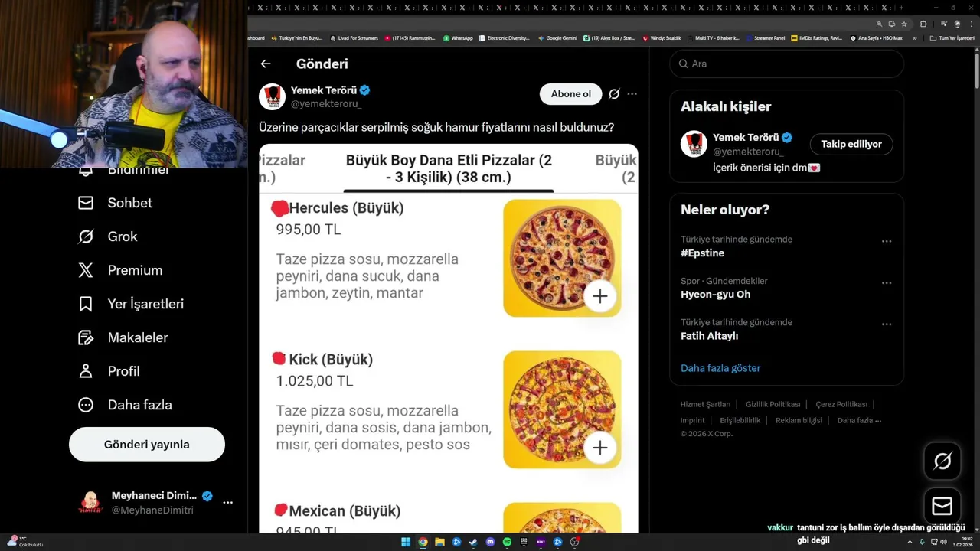
Task: Open Erişilebilirlik footer link
Action: point(740,420)
